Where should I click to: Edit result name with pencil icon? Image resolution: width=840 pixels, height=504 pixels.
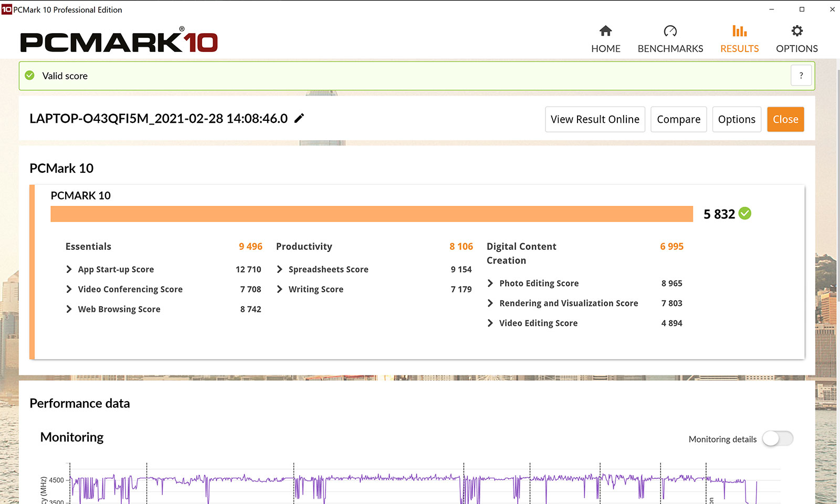(x=299, y=118)
